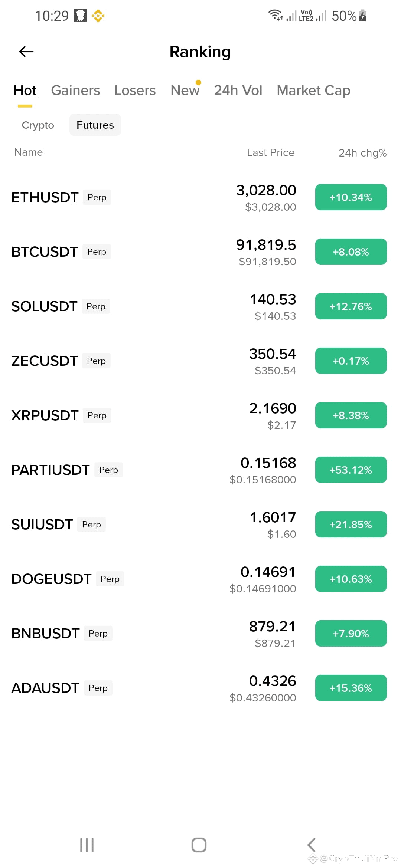Open the New tab with dot
Screen dimensions: 401x868
(x=185, y=90)
